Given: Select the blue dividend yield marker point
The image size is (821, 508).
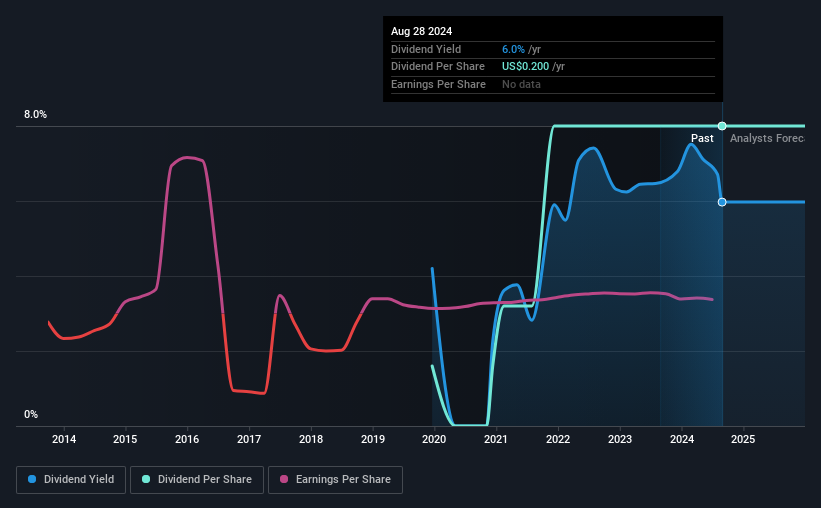Looking at the screenshot, I should coord(722,202).
